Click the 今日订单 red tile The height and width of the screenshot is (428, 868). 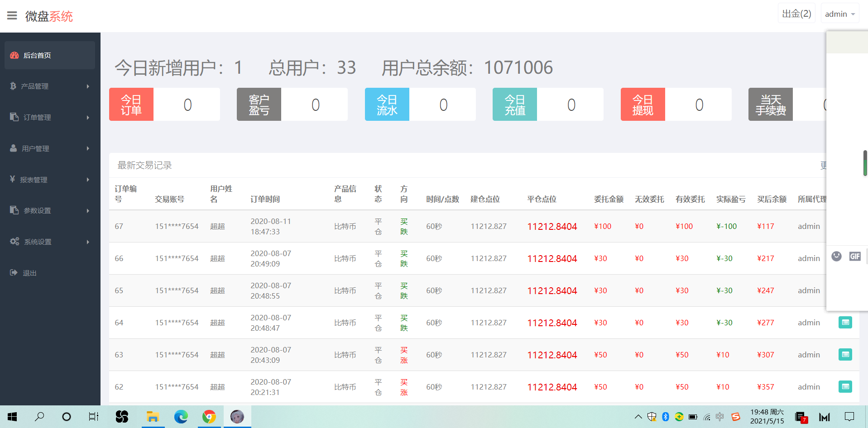[x=131, y=105]
